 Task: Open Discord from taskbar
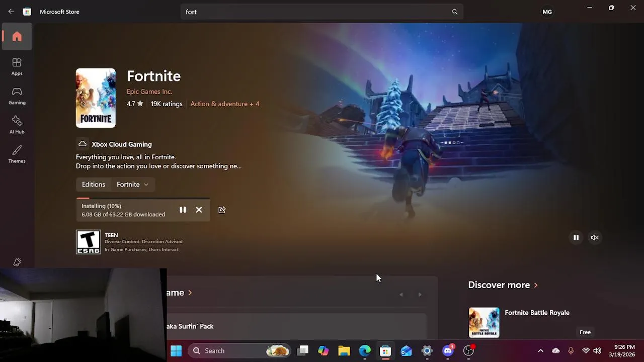[x=448, y=350]
